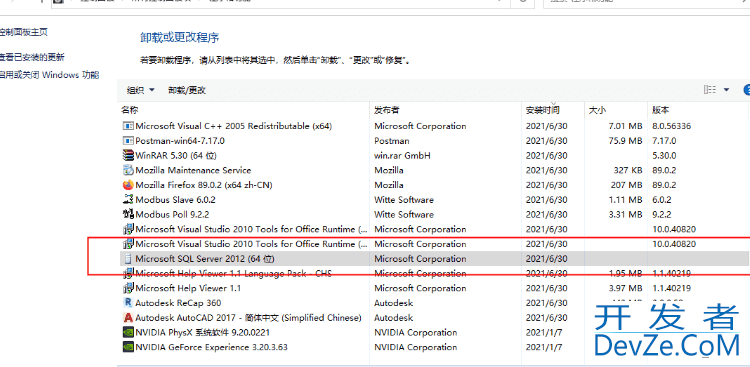Click the NVIDIA GeForce Experience icon

point(128,347)
